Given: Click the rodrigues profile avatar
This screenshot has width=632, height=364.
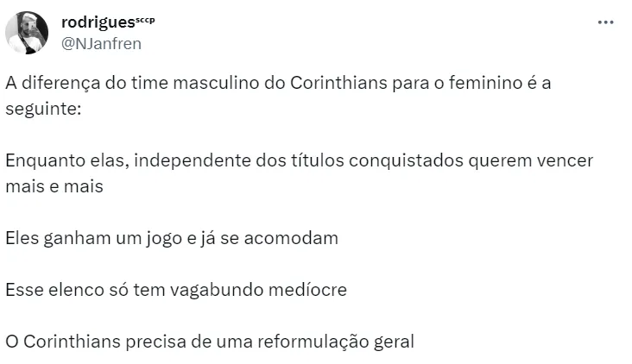Looking at the screenshot, I should click(26, 33).
